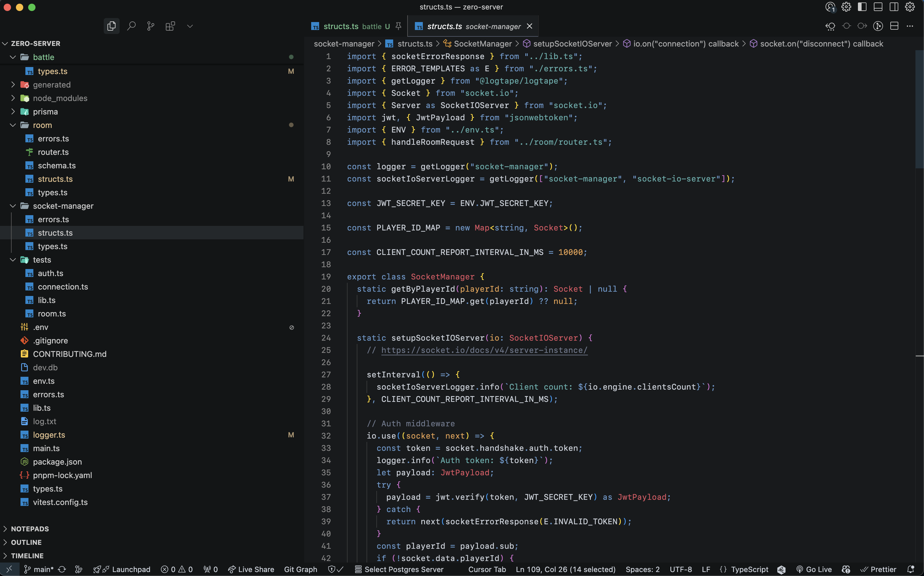Open logger.ts file
The width and height of the screenshot is (924, 576).
click(x=152, y=435)
